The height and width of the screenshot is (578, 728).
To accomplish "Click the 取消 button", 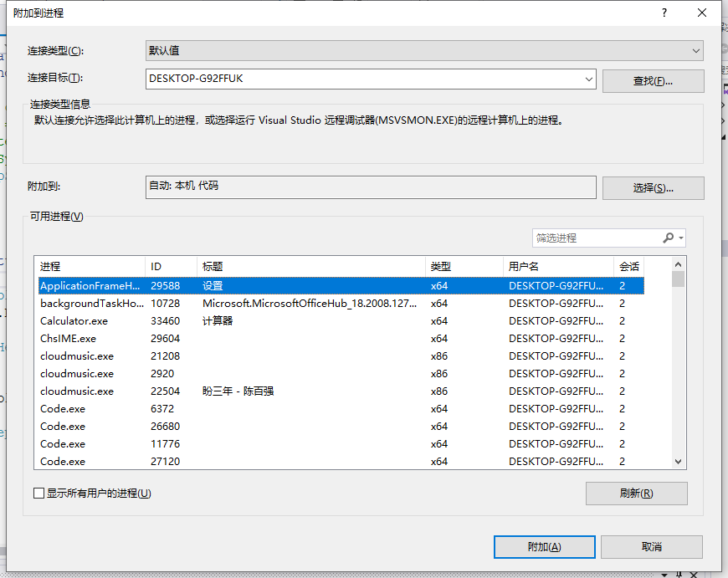I will (651, 547).
